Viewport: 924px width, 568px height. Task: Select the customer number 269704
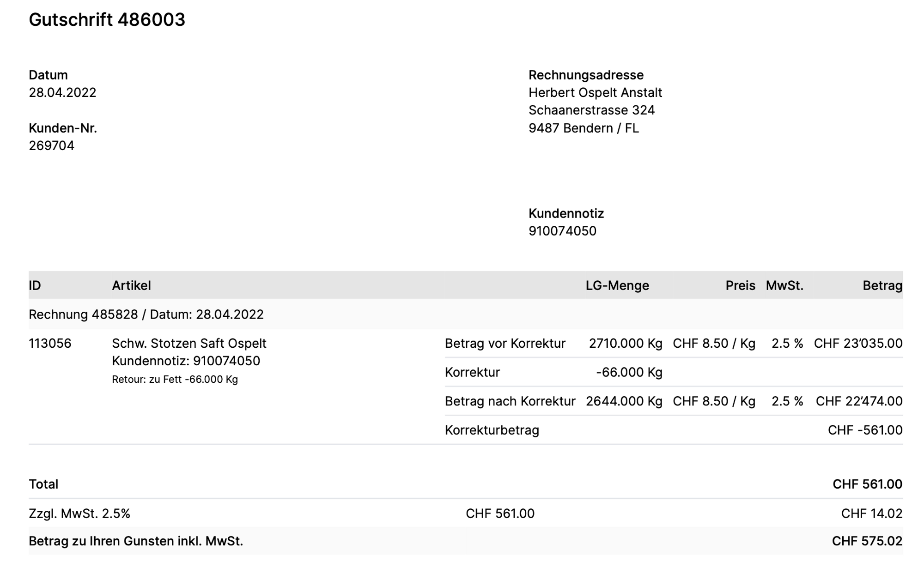point(51,146)
